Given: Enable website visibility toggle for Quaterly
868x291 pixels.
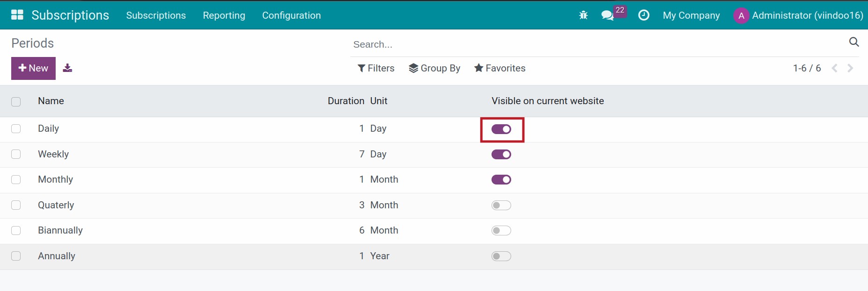Looking at the screenshot, I should pos(501,205).
